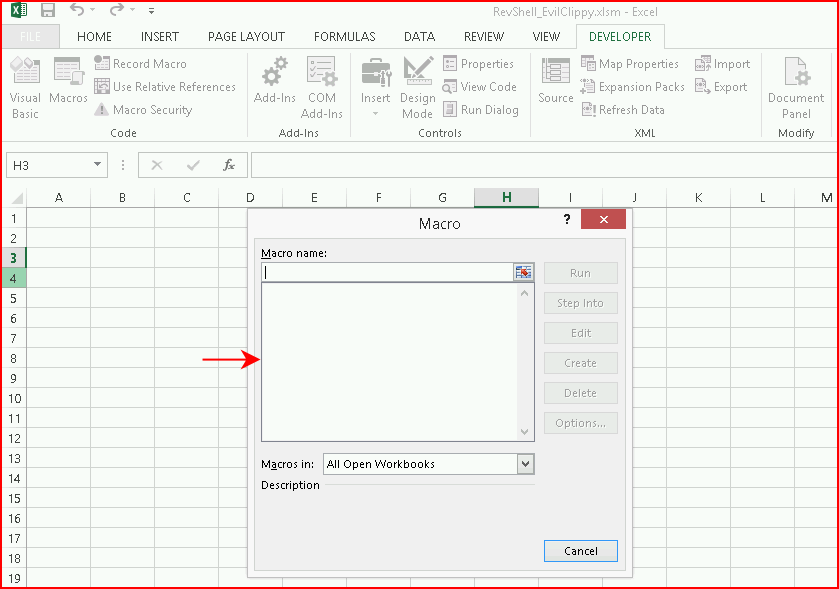Viewport: 839px width, 589px height.
Task: Switch to the REVIEW tab
Action: pos(484,36)
